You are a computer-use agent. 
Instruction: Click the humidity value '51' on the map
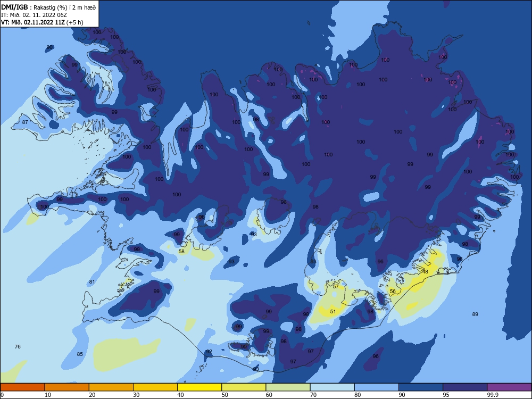[333, 311]
